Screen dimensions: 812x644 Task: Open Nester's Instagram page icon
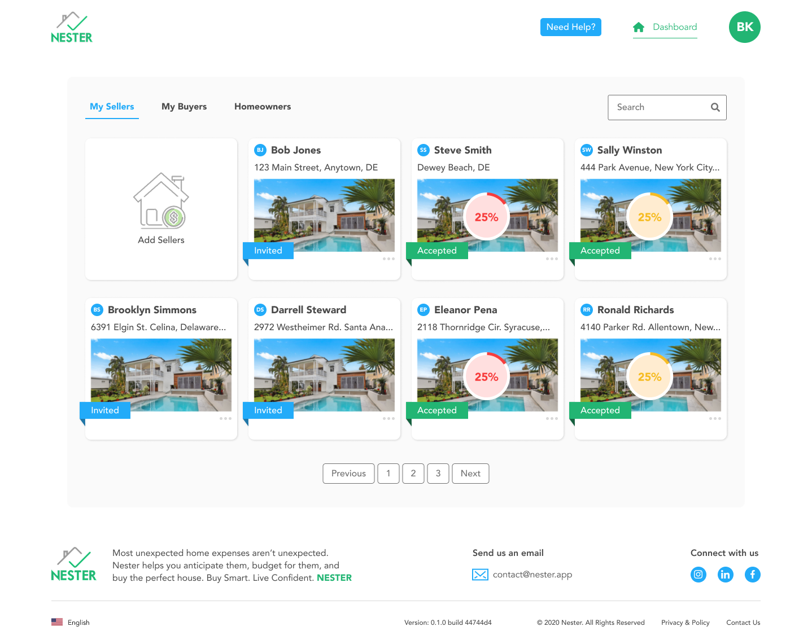click(x=699, y=574)
